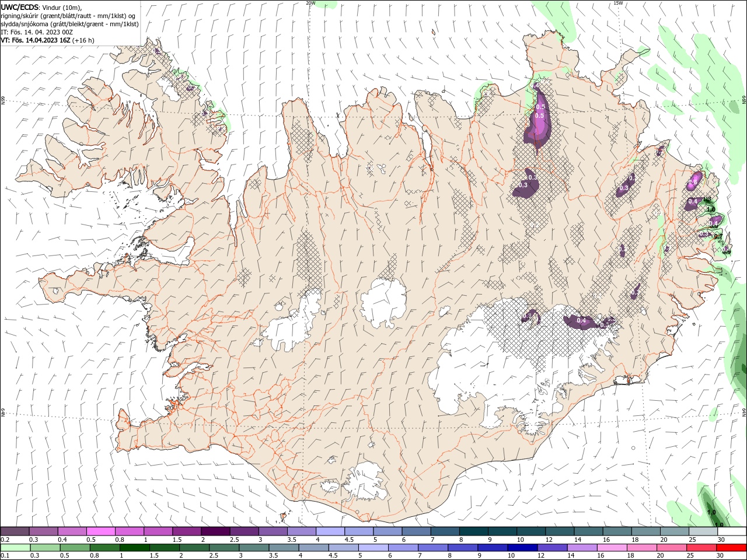The image size is (747, 560).
Task: Click the Hofsjökull glacier white patch in central Iceland
Action: tap(383, 303)
